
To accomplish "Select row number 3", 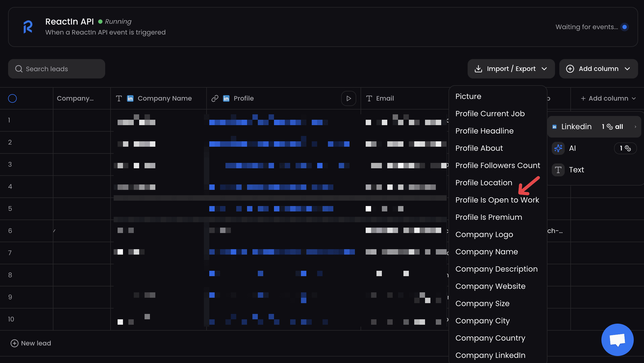I will point(10,165).
